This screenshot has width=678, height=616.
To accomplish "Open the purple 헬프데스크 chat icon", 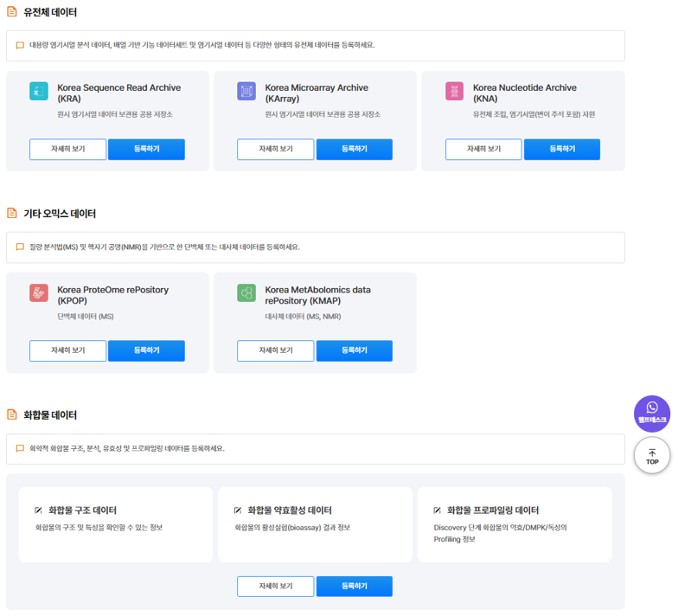I will pos(652,413).
